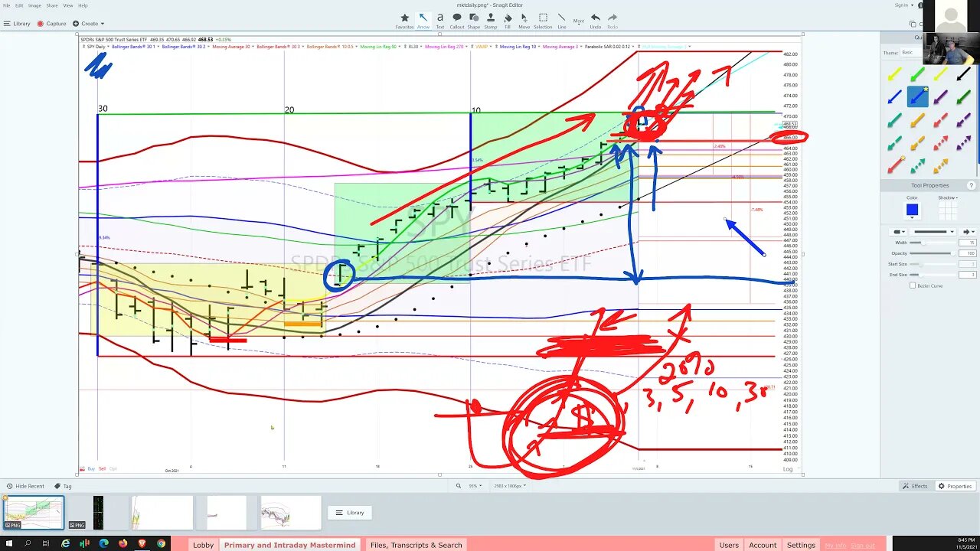
Task: Pick the starred blue arrow style
Action: pyautogui.click(x=917, y=97)
